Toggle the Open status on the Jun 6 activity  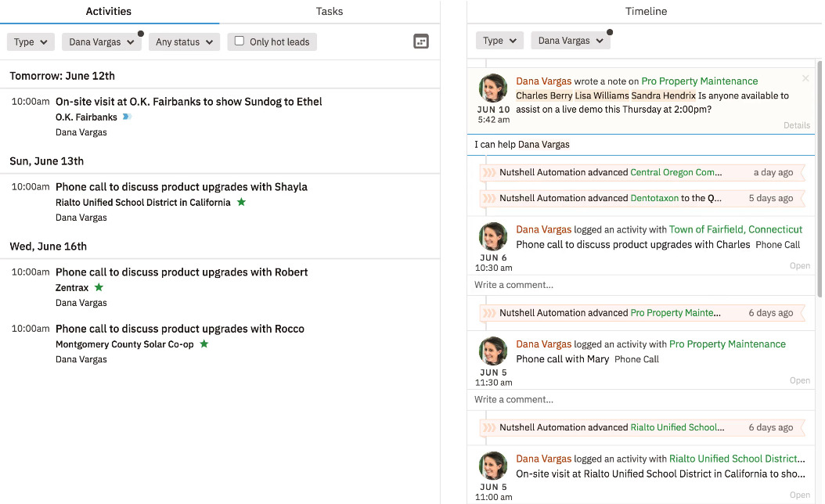pyautogui.click(x=800, y=265)
